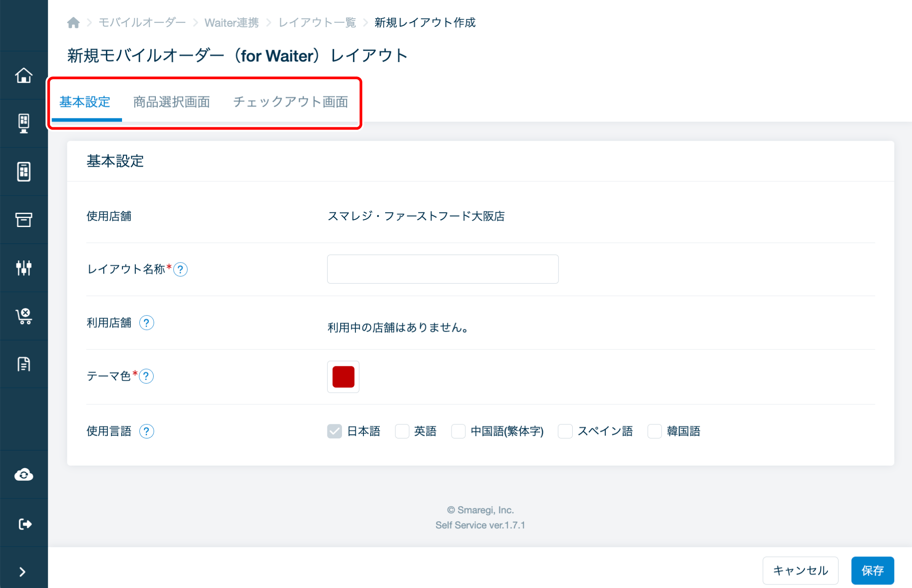Open the kiosk terminal sidebar icon
This screenshot has height=588, width=912.
[24, 123]
